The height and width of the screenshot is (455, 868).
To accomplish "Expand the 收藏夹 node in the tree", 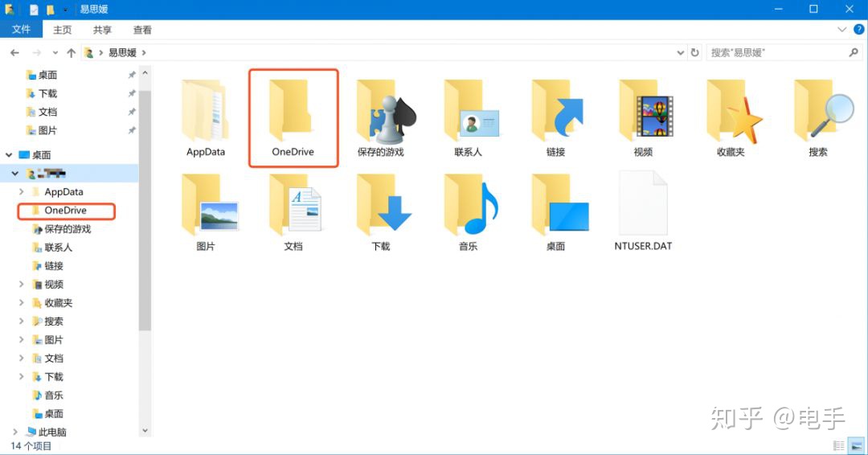I will [21, 303].
